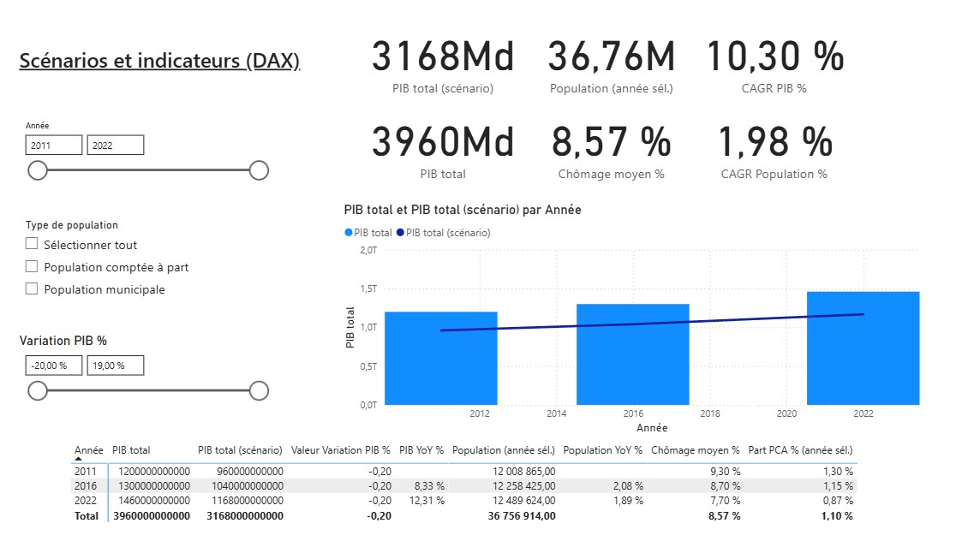Image resolution: width=980 pixels, height=547 pixels.
Task: Click the 2011 year input field
Action: pyautogui.click(x=53, y=144)
